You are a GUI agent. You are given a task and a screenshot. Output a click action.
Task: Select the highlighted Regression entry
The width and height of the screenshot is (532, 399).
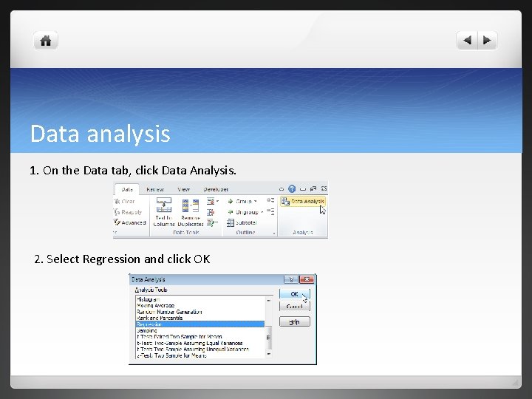199,324
